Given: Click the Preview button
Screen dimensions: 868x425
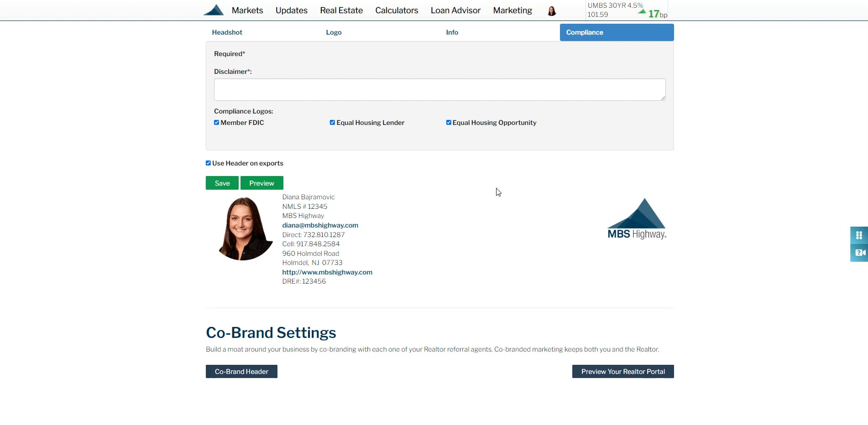Looking at the screenshot, I should 261,182.
